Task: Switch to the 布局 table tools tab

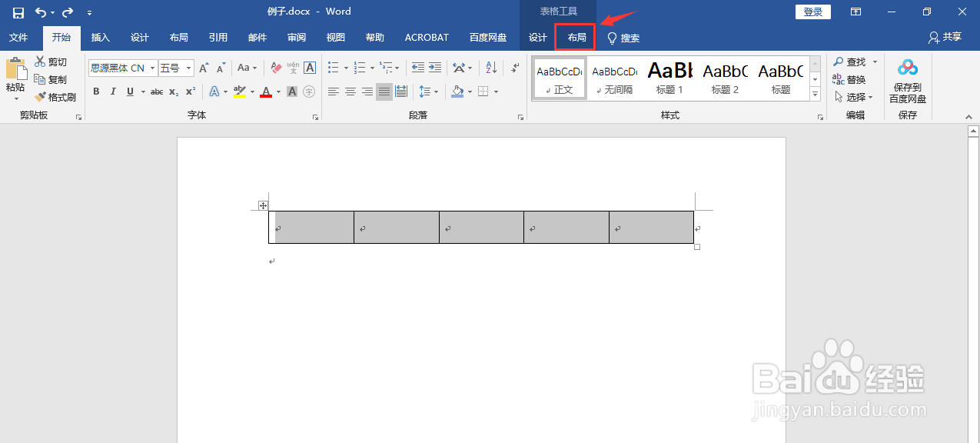Action: [574, 37]
